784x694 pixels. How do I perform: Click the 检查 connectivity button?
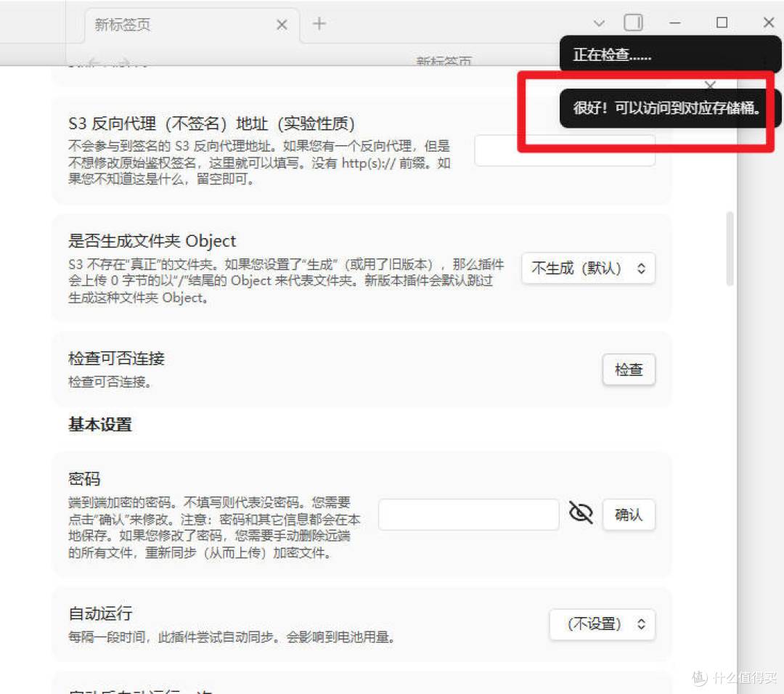coord(629,370)
